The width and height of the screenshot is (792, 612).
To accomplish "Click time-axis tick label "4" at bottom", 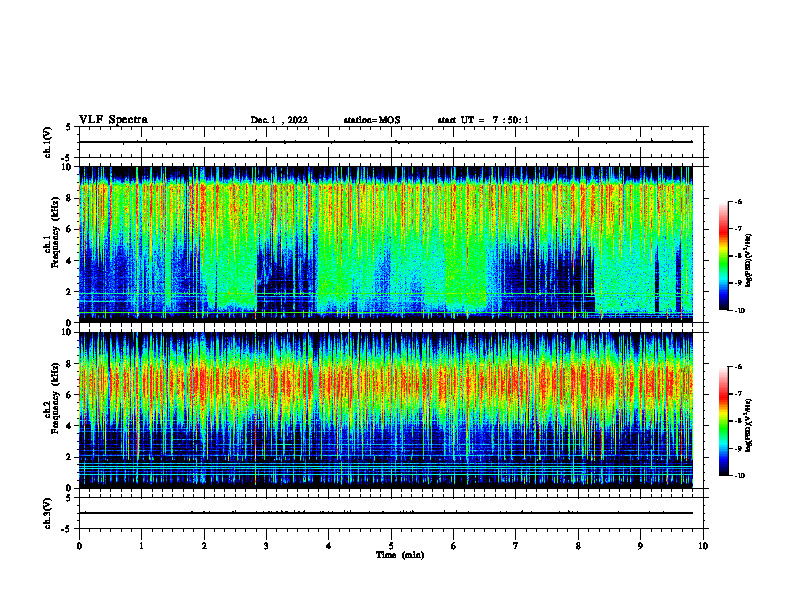I will pos(329,546).
